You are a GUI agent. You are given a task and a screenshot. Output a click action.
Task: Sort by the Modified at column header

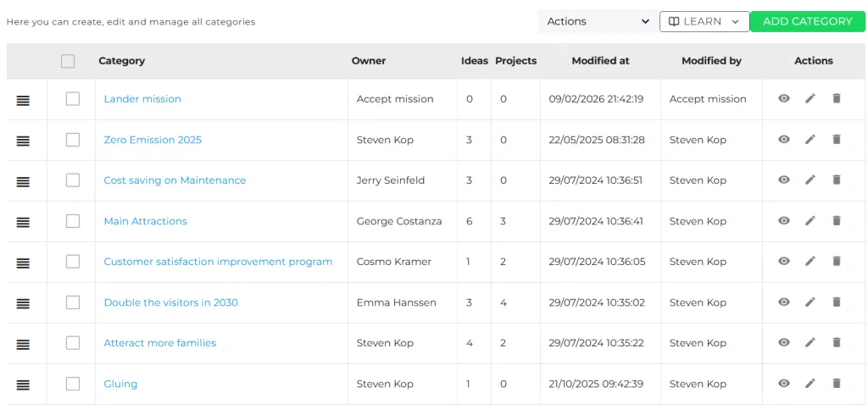click(600, 61)
